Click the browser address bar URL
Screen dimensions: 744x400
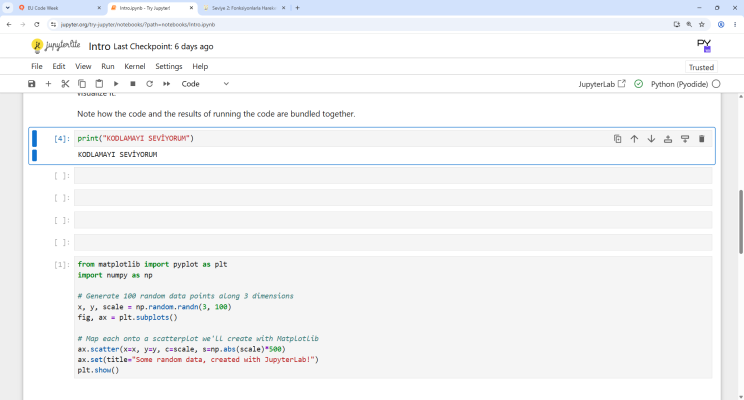pyautogui.click(x=138, y=25)
